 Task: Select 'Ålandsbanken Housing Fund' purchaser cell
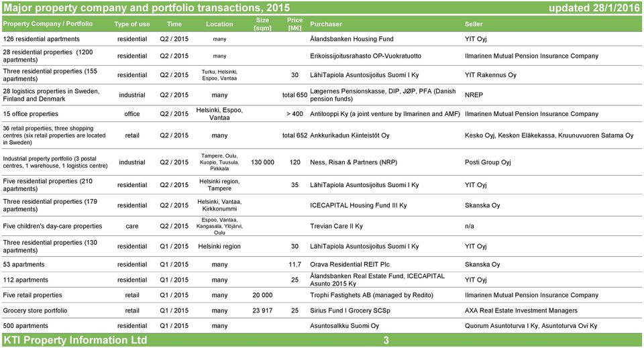[x=352, y=39]
